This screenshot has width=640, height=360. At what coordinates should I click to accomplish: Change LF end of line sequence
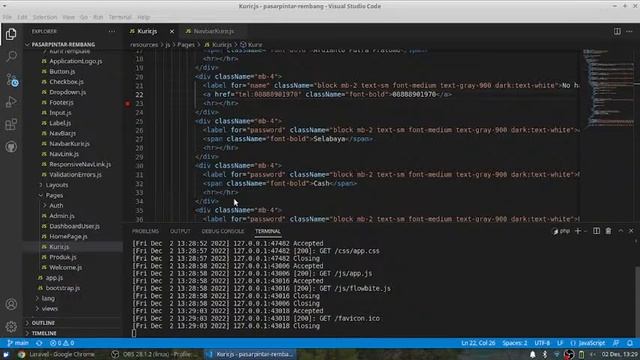560,343
